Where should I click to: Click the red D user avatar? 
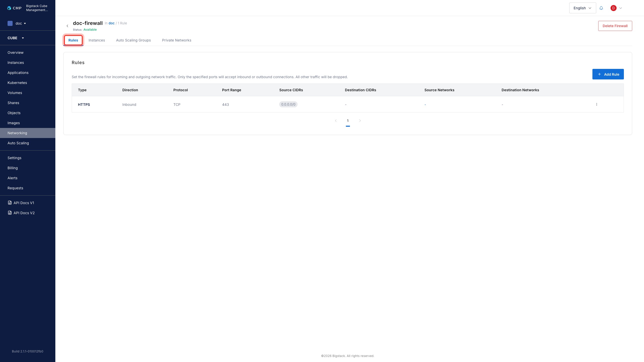pos(613,8)
